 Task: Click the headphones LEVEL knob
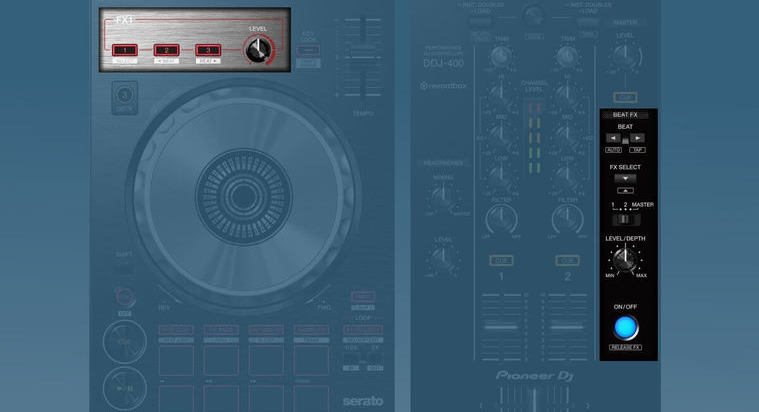[x=442, y=258]
